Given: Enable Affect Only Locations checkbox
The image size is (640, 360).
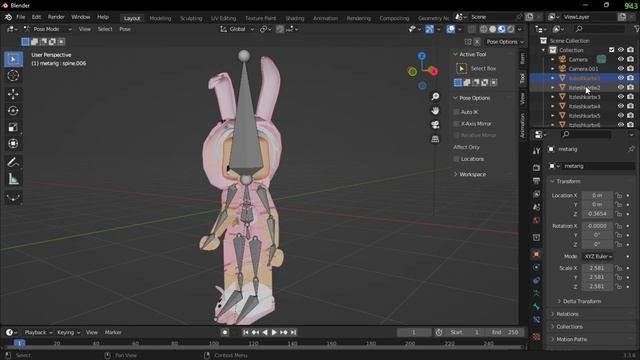Looking at the screenshot, I should pyautogui.click(x=456, y=159).
